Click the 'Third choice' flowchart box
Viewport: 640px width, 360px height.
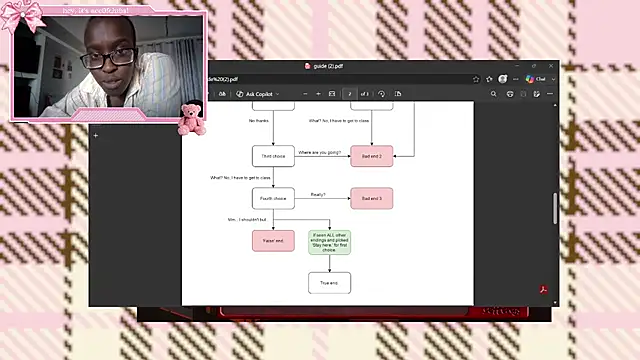point(273,156)
